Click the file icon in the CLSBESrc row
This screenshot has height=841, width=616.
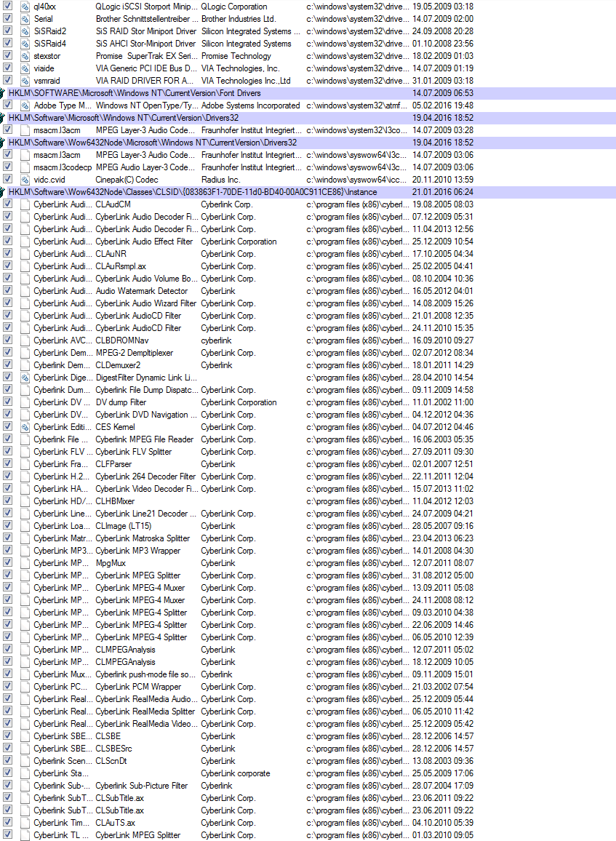pos(25,749)
